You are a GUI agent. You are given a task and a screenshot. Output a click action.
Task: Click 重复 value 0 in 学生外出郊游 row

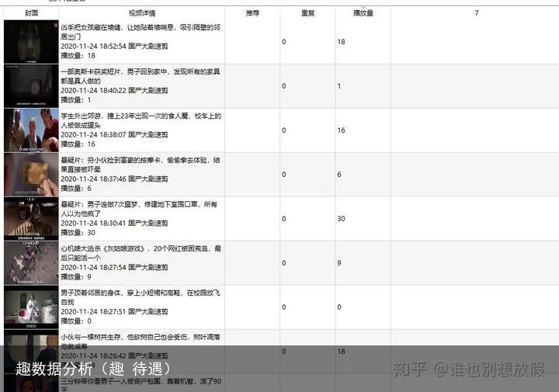(x=284, y=130)
